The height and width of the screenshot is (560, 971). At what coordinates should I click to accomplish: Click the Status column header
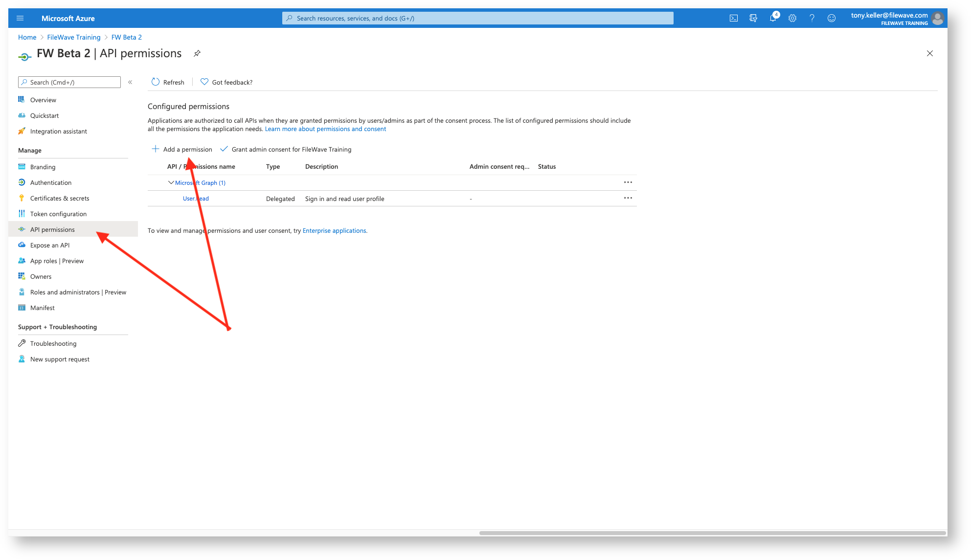[x=547, y=167]
